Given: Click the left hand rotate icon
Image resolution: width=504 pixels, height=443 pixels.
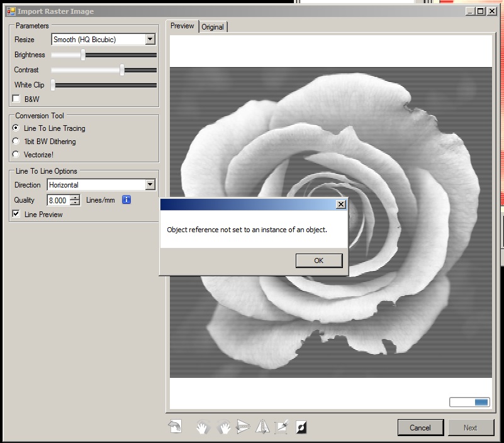Looking at the screenshot, I should [202, 428].
